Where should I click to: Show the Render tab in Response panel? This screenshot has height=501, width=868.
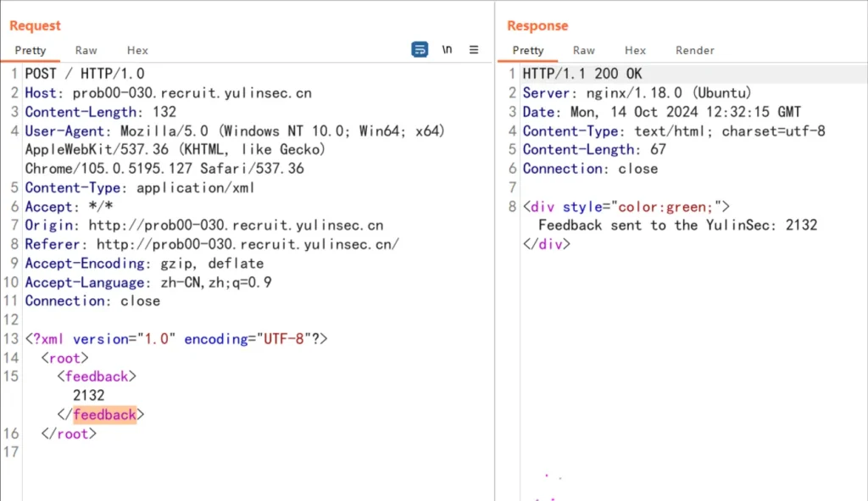pos(694,50)
